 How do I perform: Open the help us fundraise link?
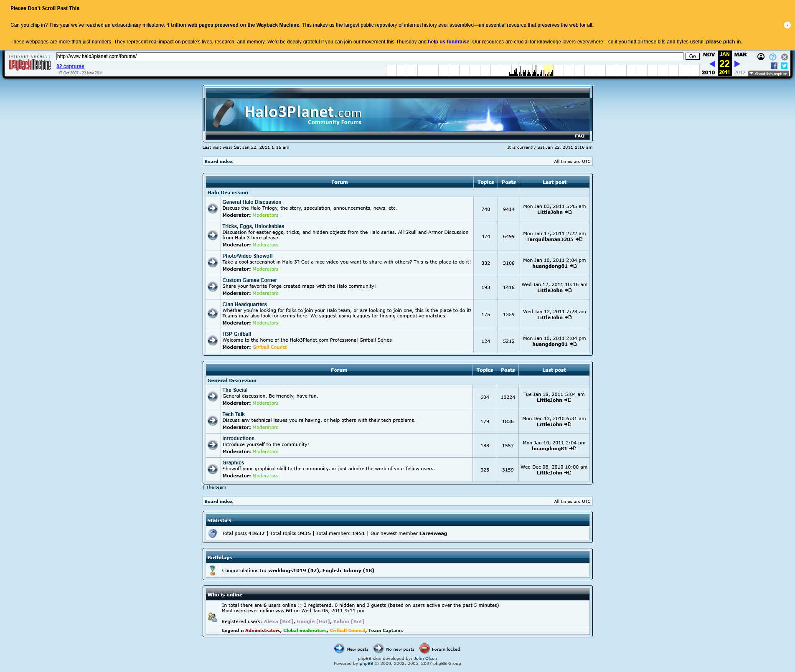click(x=449, y=42)
